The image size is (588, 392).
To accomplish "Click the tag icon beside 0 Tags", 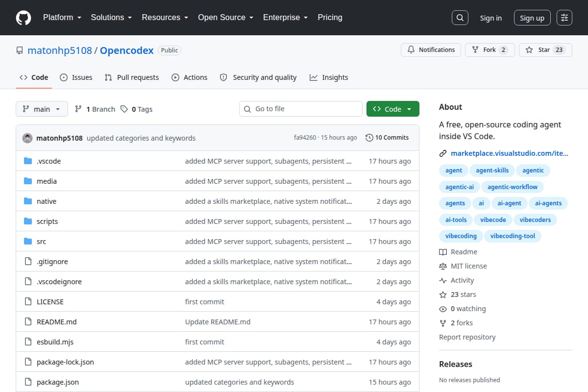I will tap(124, 109).
